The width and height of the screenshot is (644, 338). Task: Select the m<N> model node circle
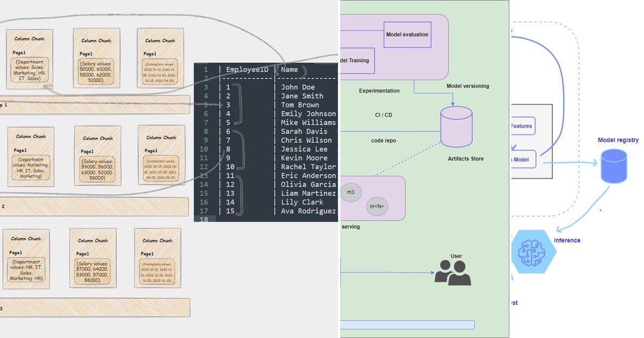pyautogui.click(x=377, y=205)
